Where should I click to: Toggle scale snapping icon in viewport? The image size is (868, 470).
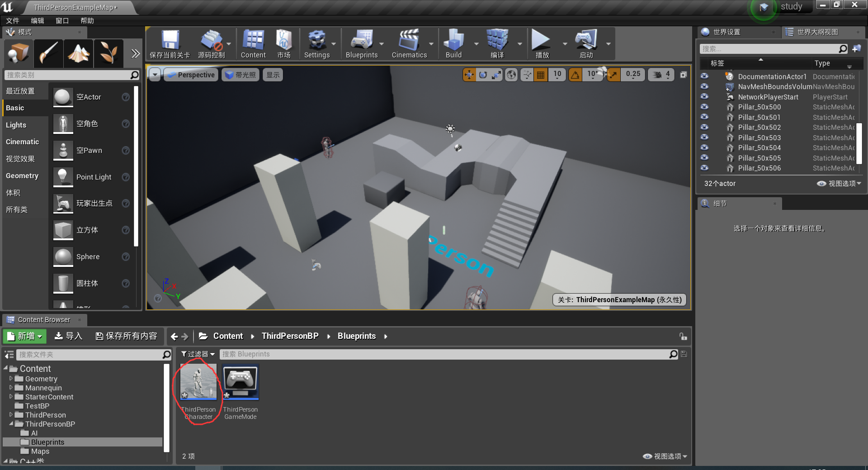(613, 75)
